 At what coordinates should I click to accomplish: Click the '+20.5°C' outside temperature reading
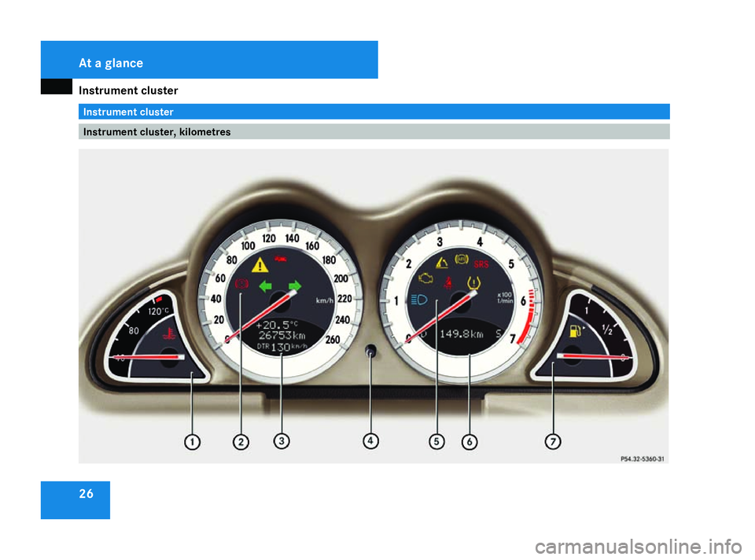click(x=277, y=325)
